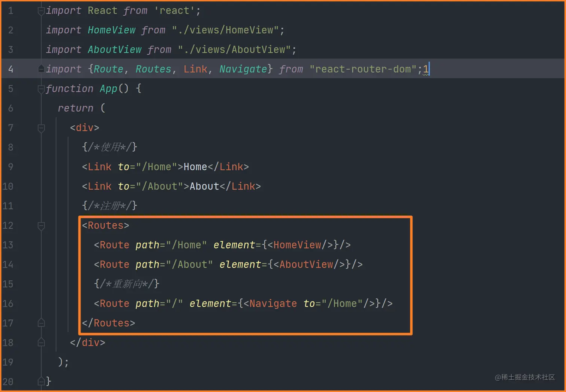566x392 pixels.
Task: Click Navigate inside the line 4 import braces
Action: 243,69
